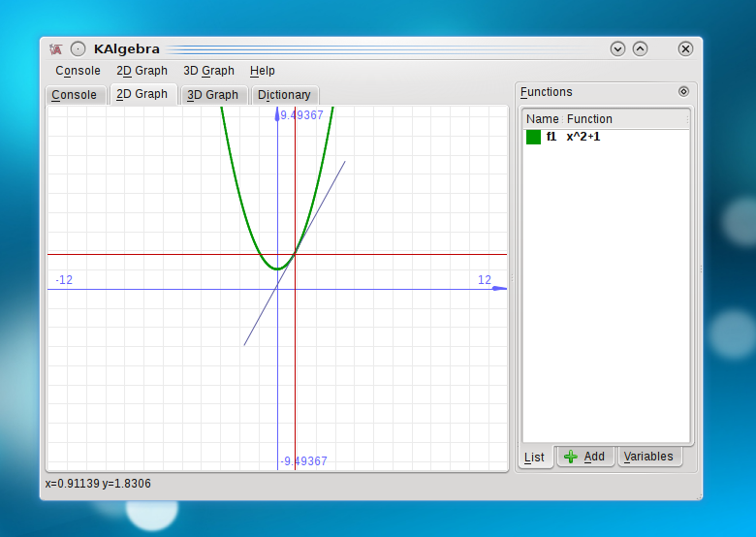
Task: Open the 2D Graph menu
Action: (x=142, y=71)
